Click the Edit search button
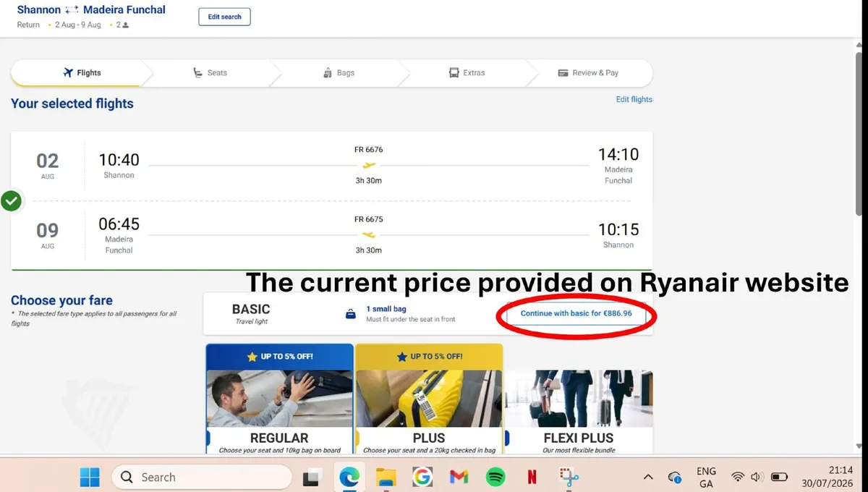868x492 pixels. [224, 17]
